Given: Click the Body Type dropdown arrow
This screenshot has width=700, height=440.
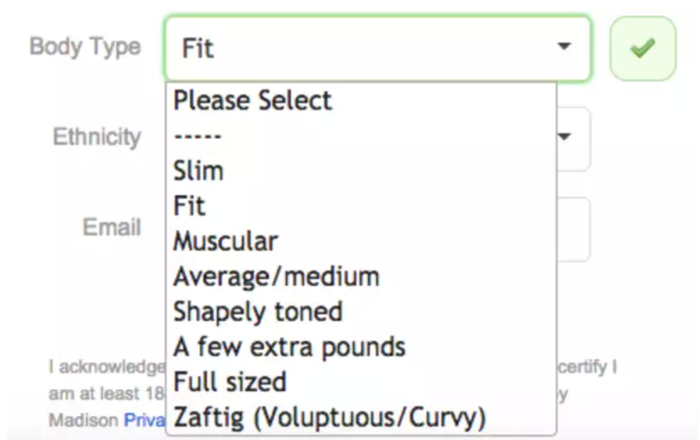Looking at the screenshot, I should pos(564,47).
